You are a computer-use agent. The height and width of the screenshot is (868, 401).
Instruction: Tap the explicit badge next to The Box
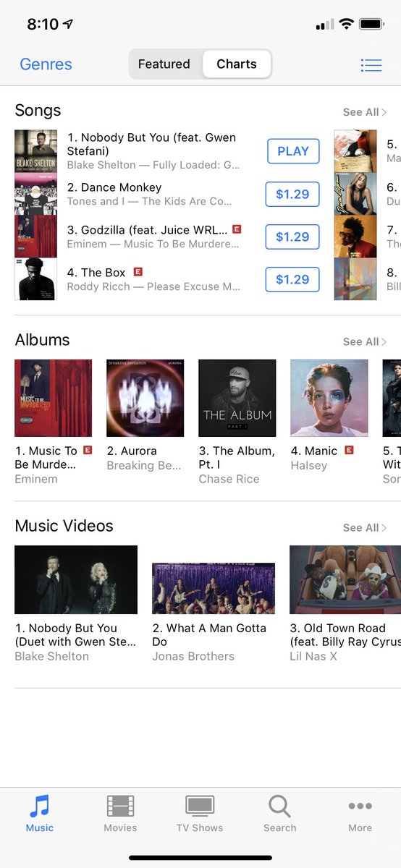pos(138,272)
